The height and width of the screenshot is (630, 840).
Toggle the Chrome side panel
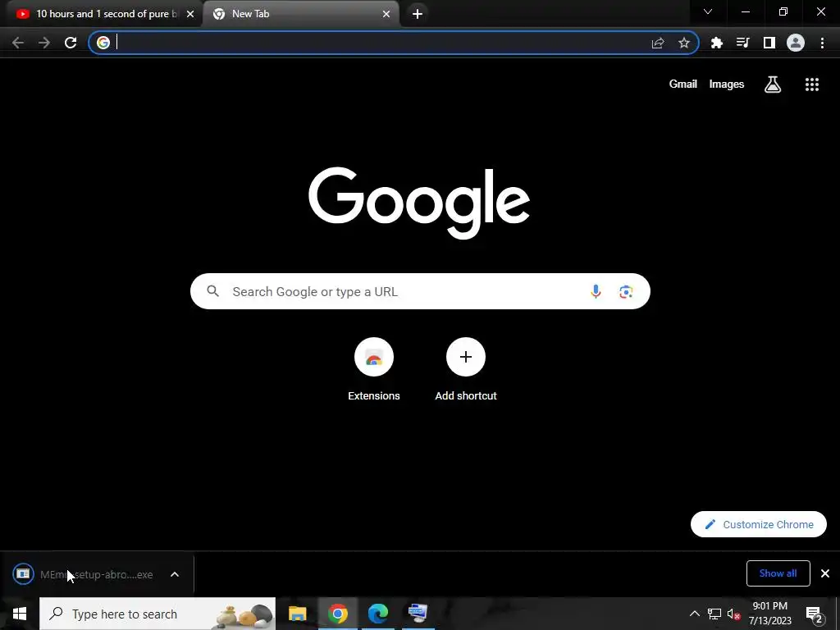[769, 43]
